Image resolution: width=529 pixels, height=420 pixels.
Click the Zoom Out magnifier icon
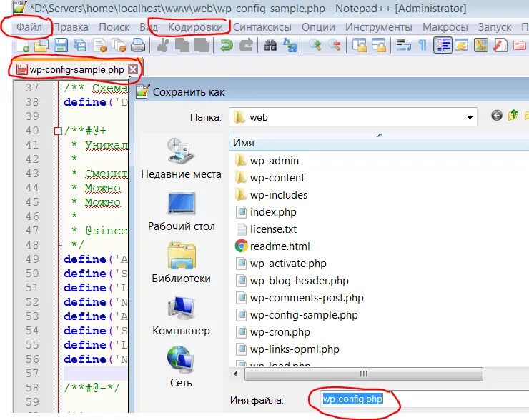click(335, 45)
